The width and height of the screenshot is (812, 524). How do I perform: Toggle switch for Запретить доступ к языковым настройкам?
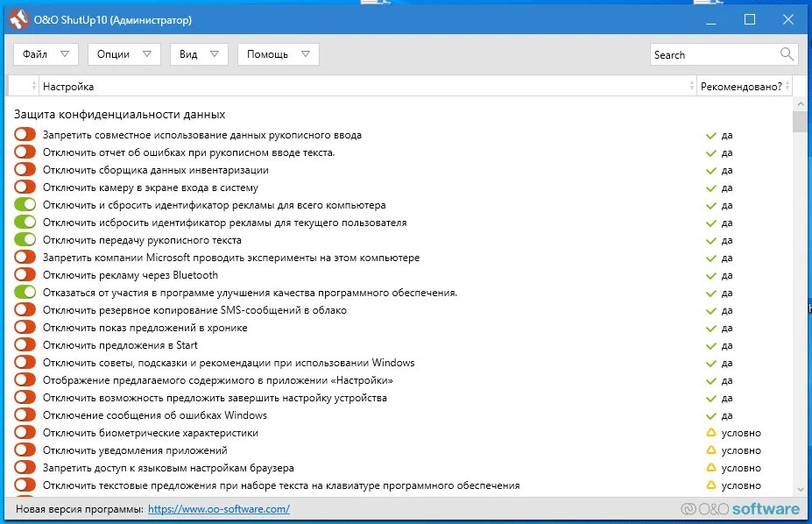[25, 467]
